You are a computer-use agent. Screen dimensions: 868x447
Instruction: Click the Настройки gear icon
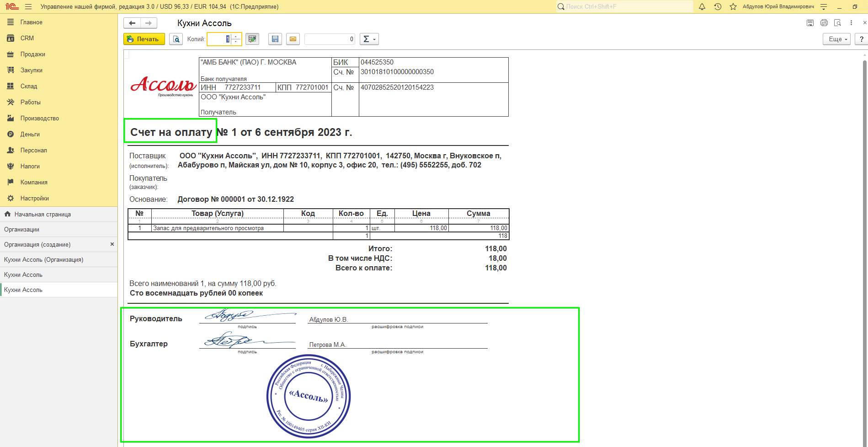click(11, 198)
